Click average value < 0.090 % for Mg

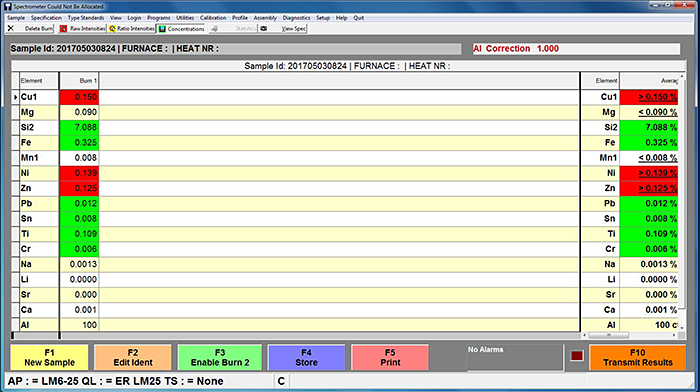pyautogui.click(x=649, y=112)
